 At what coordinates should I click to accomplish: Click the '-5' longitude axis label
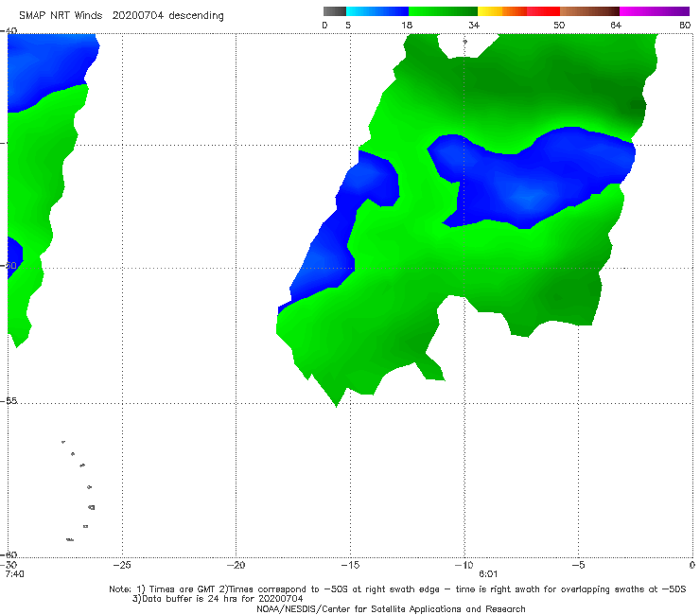coord(578,565)
